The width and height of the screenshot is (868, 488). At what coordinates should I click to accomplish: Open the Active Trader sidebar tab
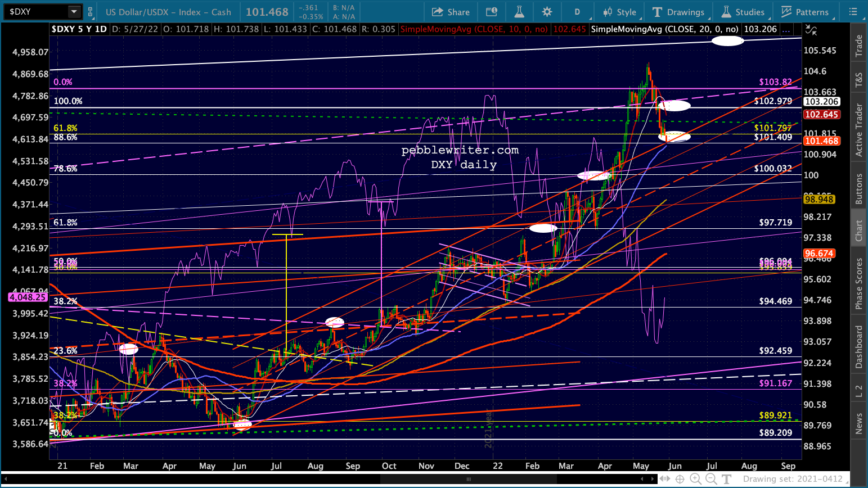pyautogui.click(x=859, y=130)
